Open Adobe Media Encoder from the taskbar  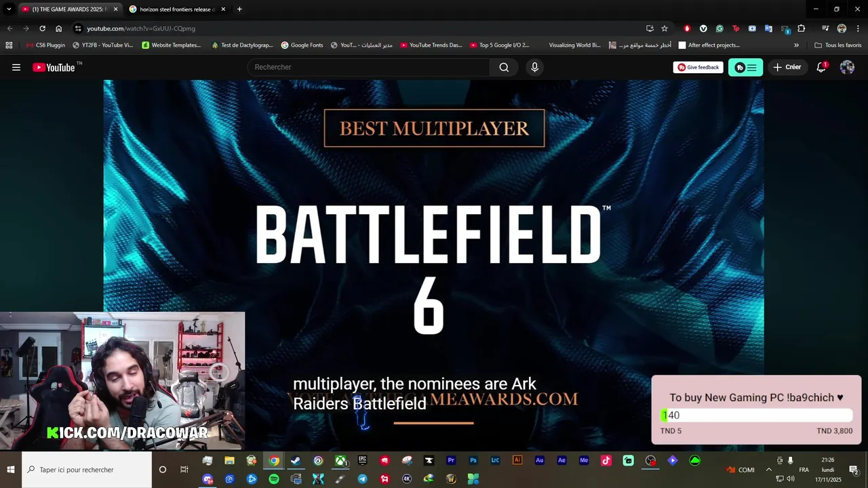click(x=584, y=460)
